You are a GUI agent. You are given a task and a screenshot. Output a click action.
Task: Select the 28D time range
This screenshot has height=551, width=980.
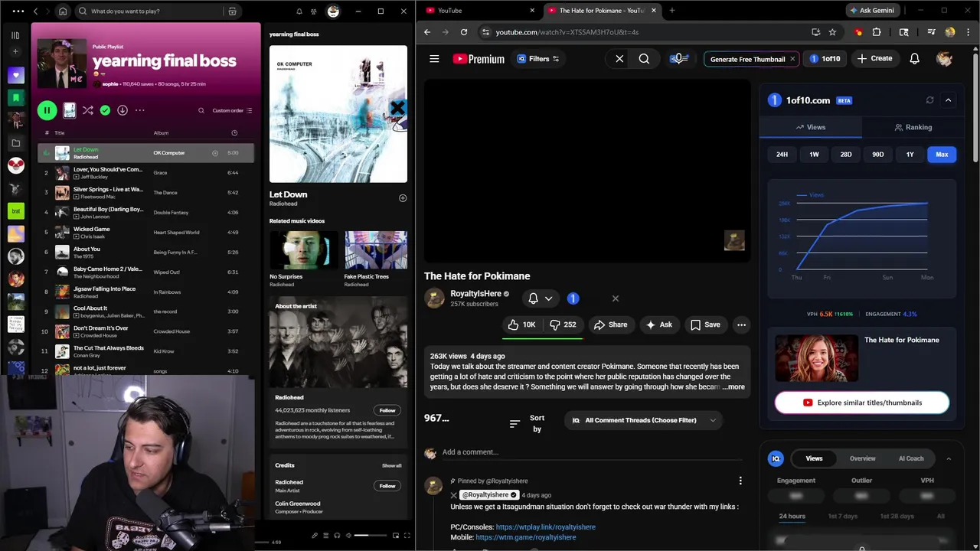click(846, 155)
